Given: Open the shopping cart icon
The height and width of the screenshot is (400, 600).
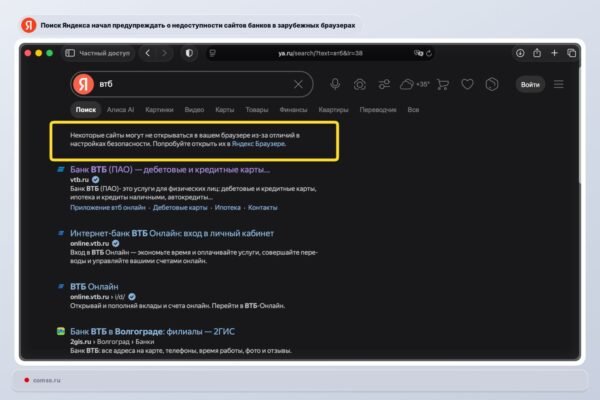Looking at the screenshot, I should click(443, 84).
